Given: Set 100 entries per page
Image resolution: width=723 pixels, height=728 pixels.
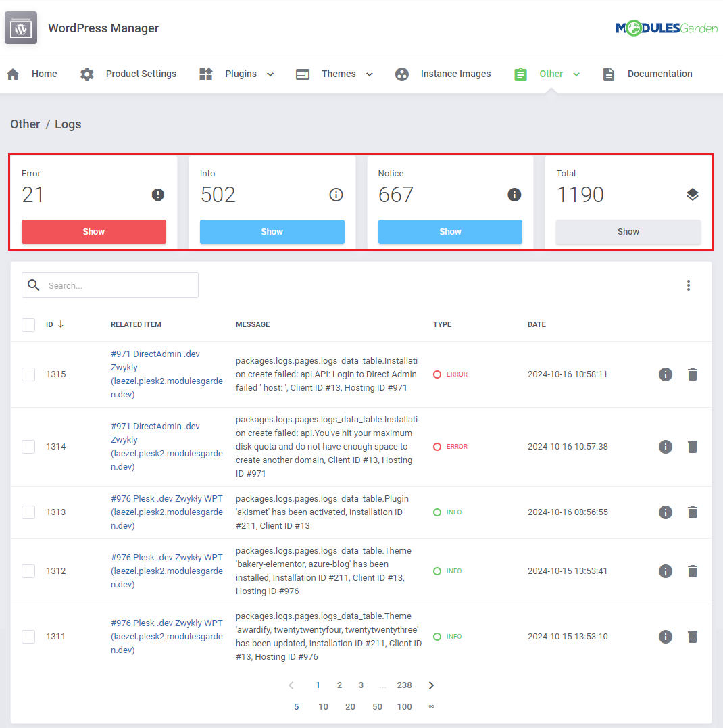Looking at the screenshot, I should coord(404,706).
